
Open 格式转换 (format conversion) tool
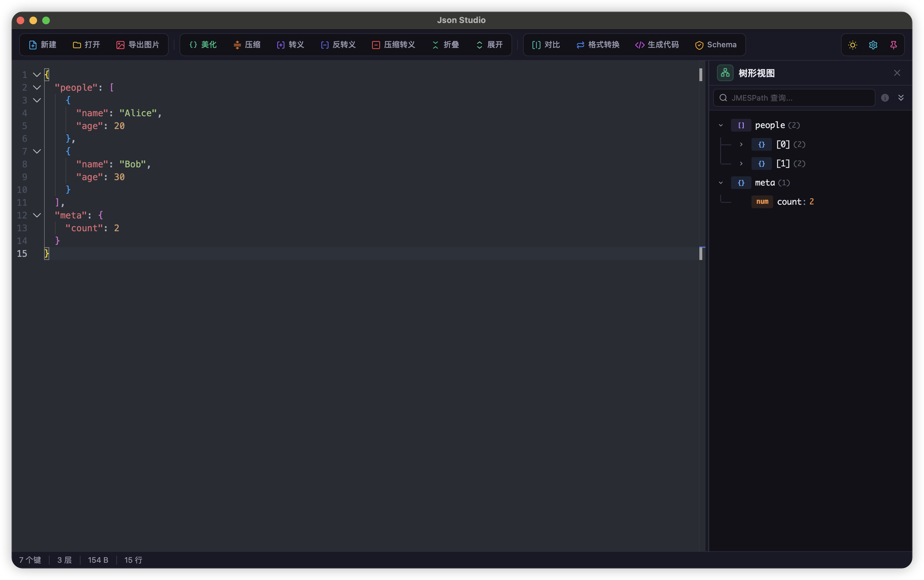597,44
